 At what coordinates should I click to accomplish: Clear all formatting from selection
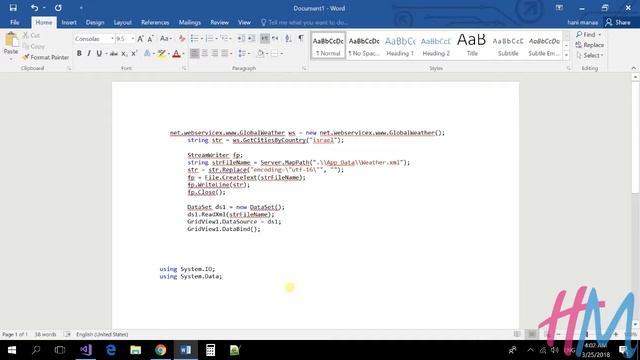[182, 39]
